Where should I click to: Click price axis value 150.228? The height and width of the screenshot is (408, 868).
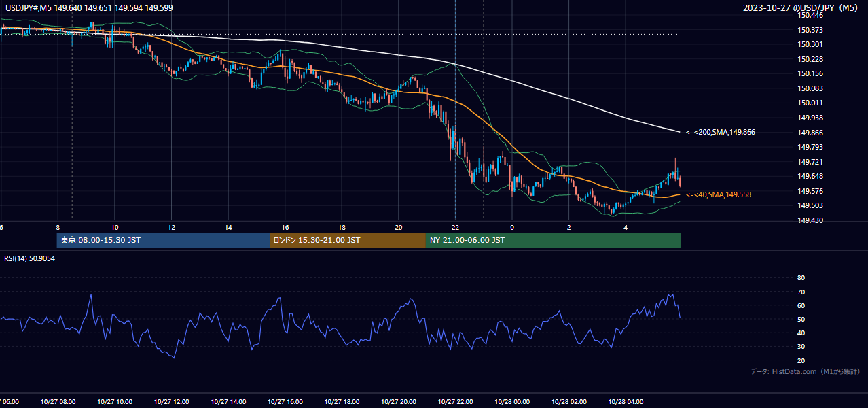pos(810,59)
